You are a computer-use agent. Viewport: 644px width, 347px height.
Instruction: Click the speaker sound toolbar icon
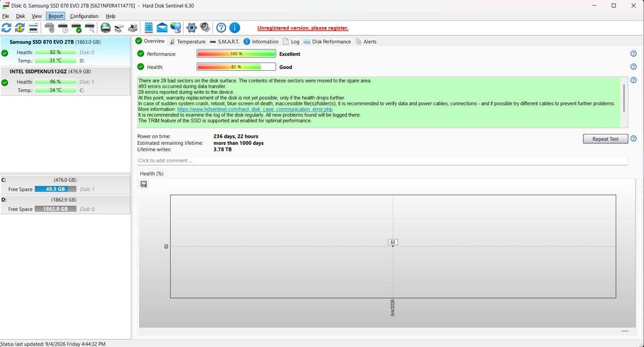tap(205, 28)
